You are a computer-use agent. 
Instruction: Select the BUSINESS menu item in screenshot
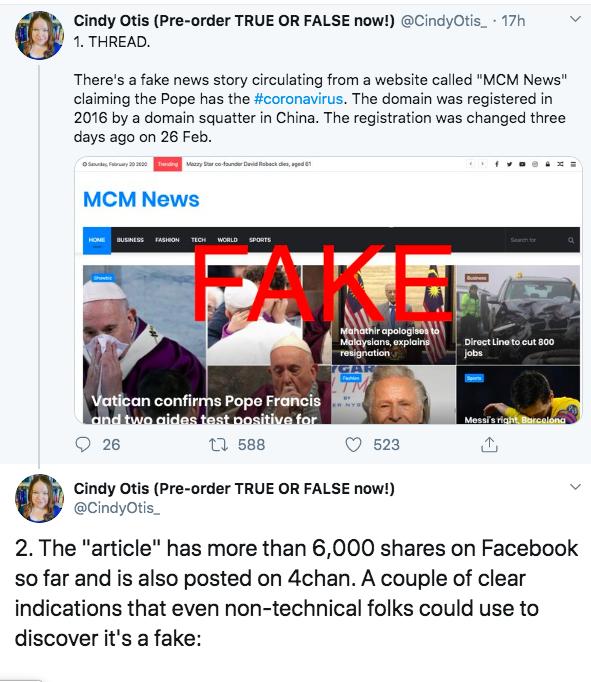[x=130, y=240]
